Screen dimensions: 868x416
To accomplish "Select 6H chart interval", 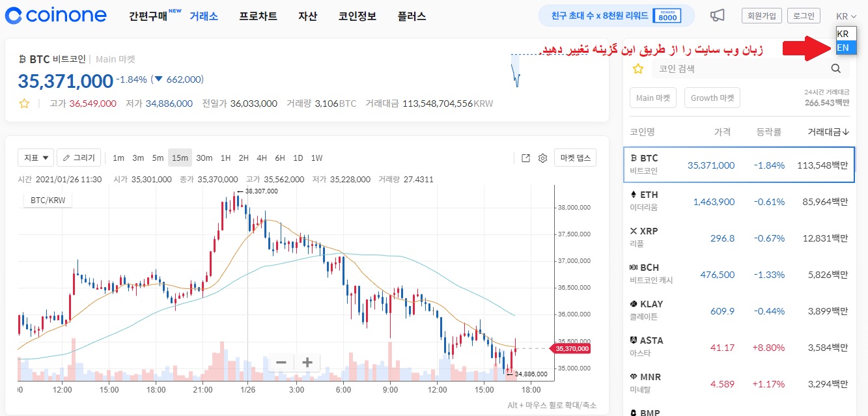I will pyautogui.click(x=280, y=158).
